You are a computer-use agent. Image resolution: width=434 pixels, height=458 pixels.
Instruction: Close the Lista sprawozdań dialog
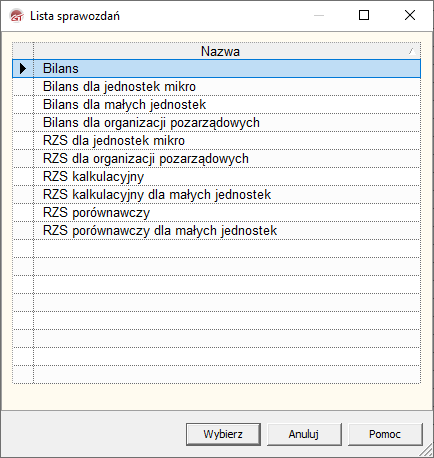pos(410,15)
